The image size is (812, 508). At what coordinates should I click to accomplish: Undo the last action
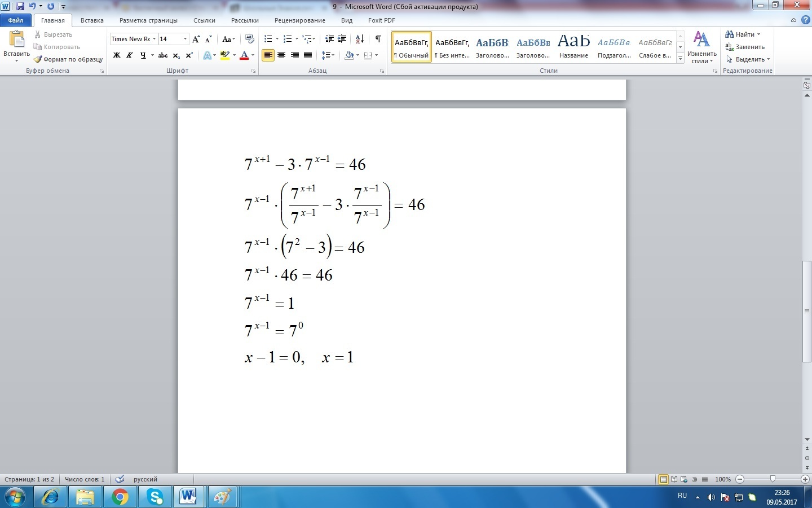(x=32, y=6)
